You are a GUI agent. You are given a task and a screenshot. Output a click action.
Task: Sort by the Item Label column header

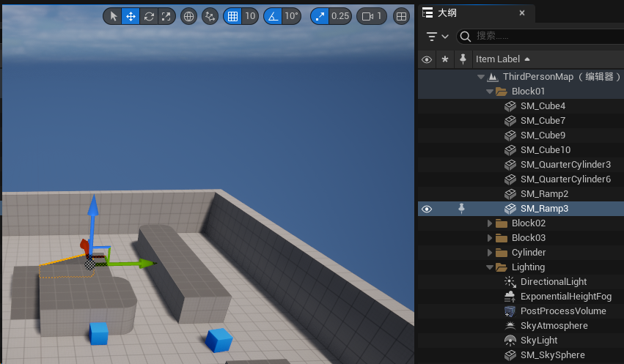pos(498,59)
